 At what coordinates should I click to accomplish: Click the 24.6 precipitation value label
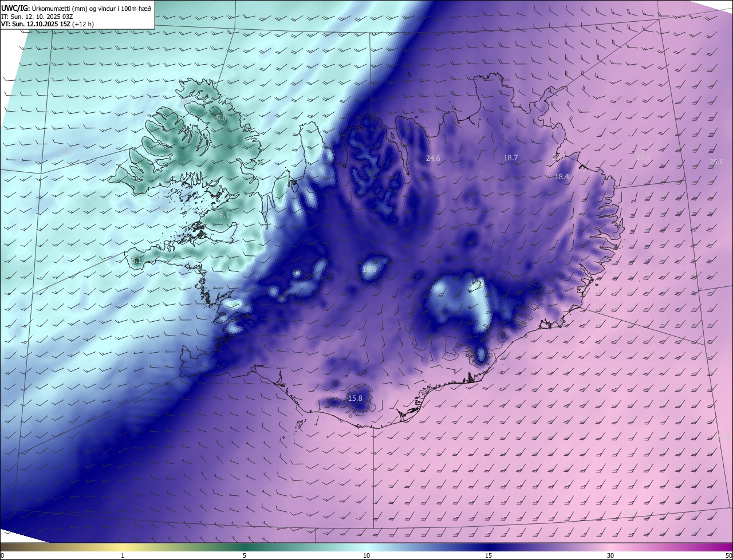click(x=433, y=158)
